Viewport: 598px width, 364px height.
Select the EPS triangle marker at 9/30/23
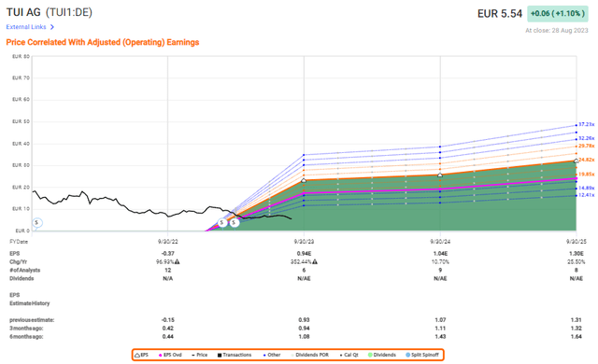tap(304, 180)
